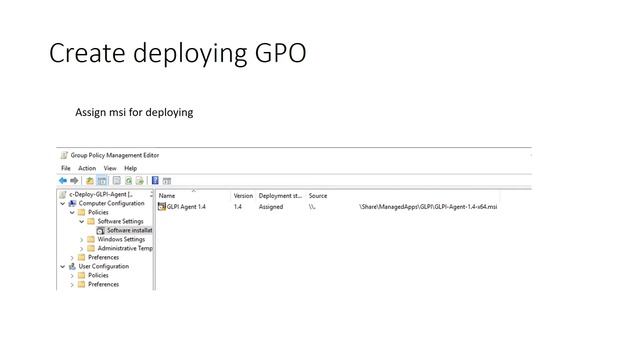Click the Assigned deployment state cell

(x=271, y=207)
